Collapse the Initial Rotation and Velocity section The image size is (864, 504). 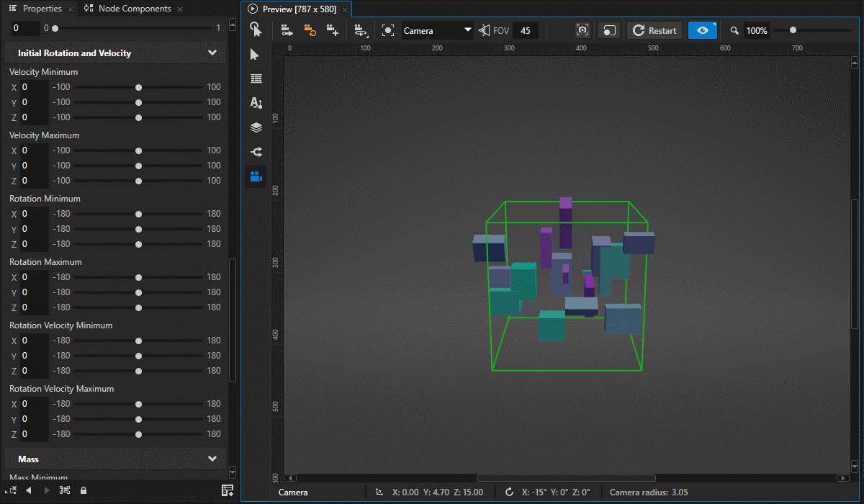point(212,53)
